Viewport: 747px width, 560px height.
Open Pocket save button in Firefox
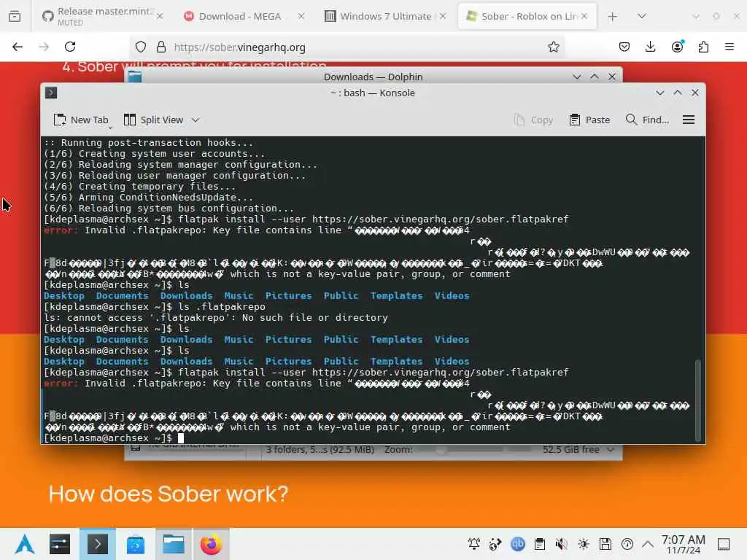coord(624,47)
